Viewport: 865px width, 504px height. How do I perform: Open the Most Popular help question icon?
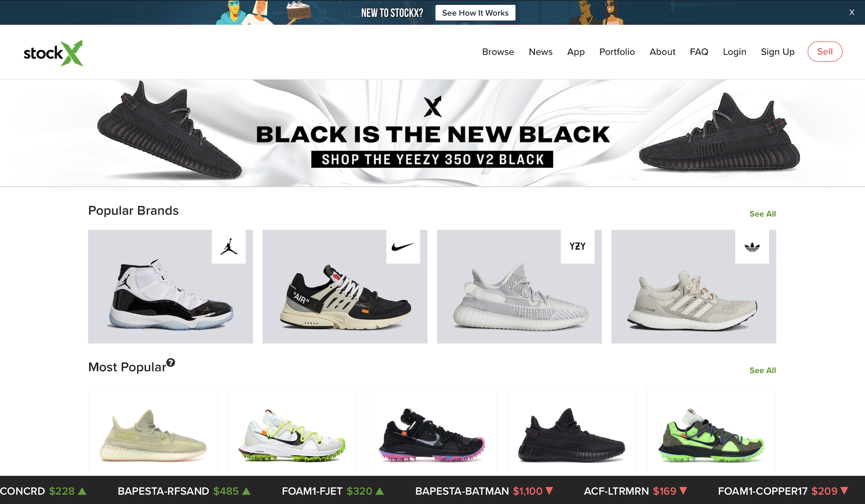pos(171,363)
